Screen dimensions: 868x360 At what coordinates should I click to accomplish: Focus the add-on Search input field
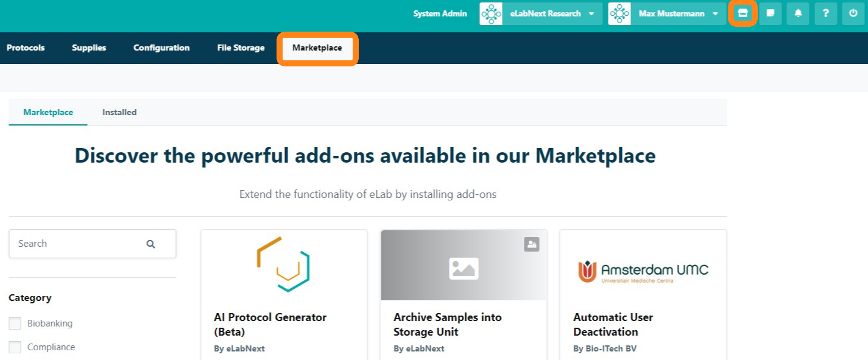tap(93, 244)
